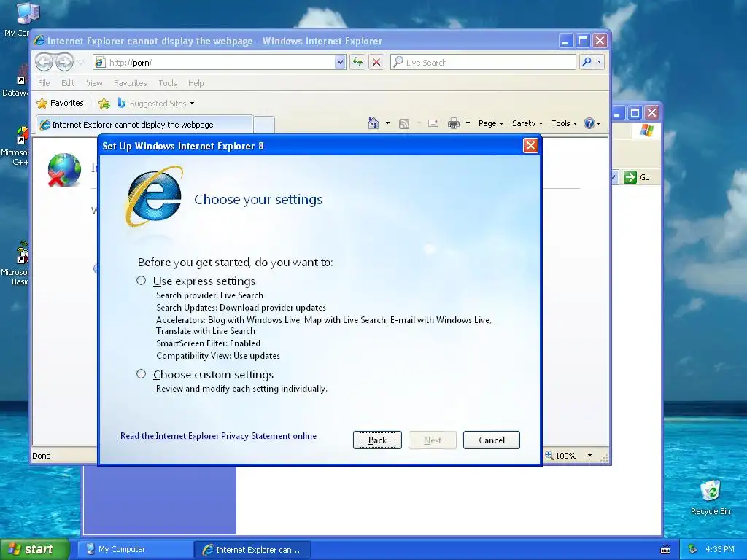
Task: Click the Microsoft Visual Basic desktop shortcut
Action: pos(22,253)
